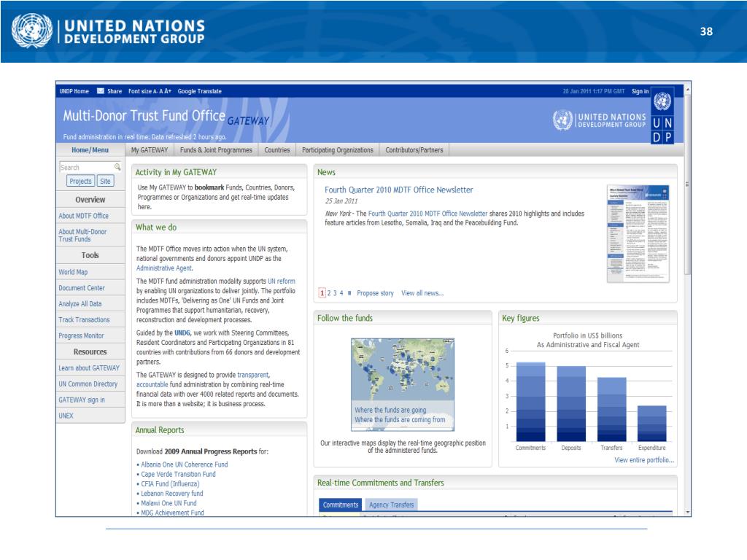The image size is (747, 560).
Task: Open the Administrative Agent link
Action: pos(164,268)
